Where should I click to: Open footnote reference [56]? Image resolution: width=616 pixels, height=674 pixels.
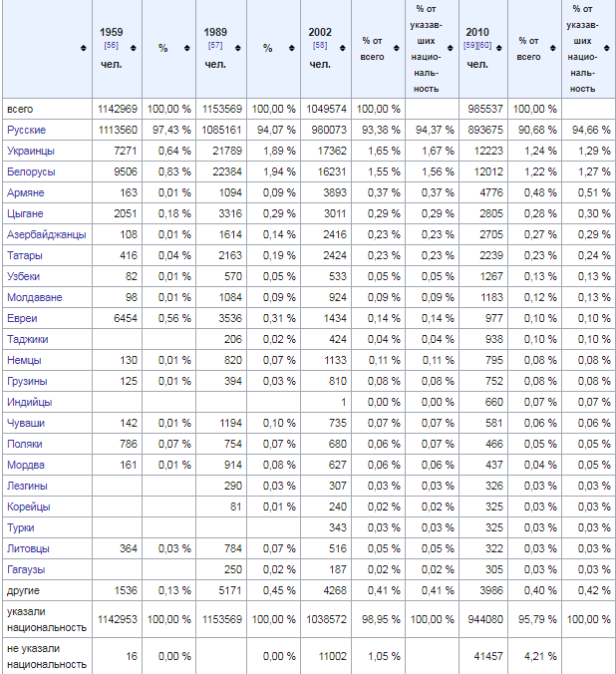(x=111, y=46)
